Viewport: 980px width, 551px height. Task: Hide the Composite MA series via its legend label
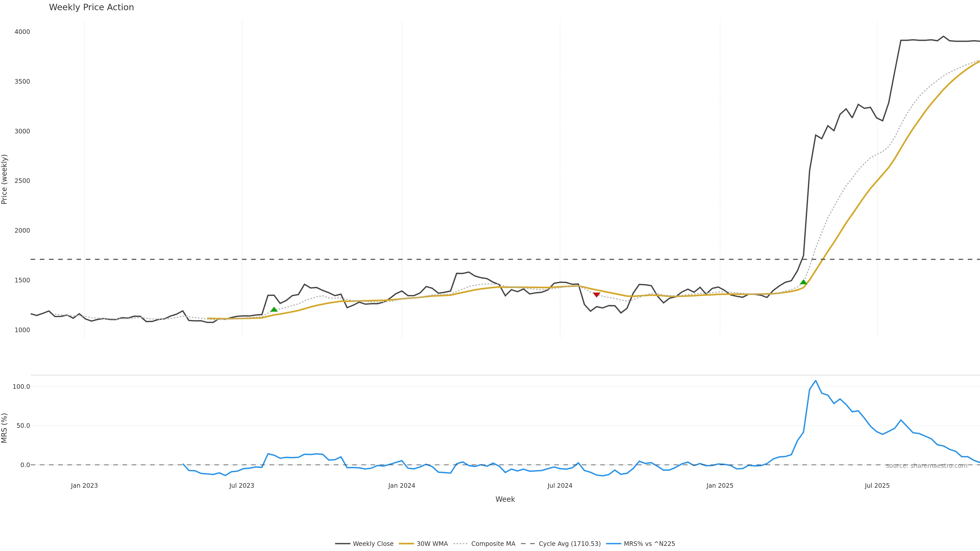[493, 544]
